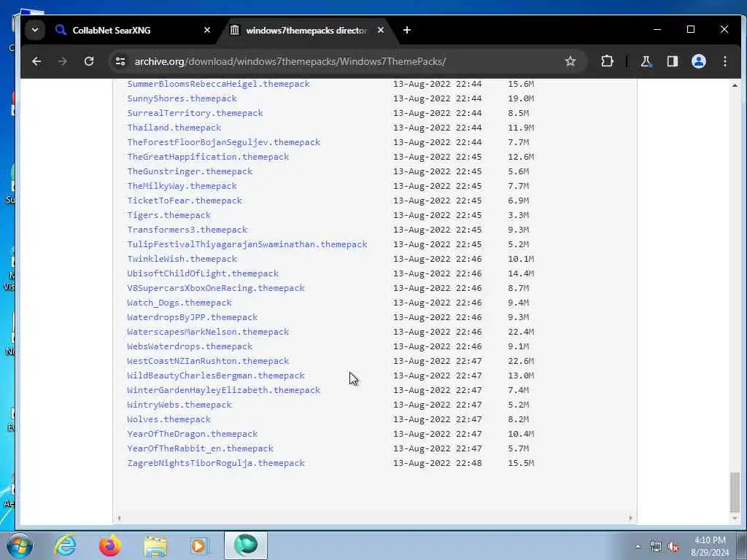Click the archive.org address bar URL
747x560 pixels.
[290, 61]
